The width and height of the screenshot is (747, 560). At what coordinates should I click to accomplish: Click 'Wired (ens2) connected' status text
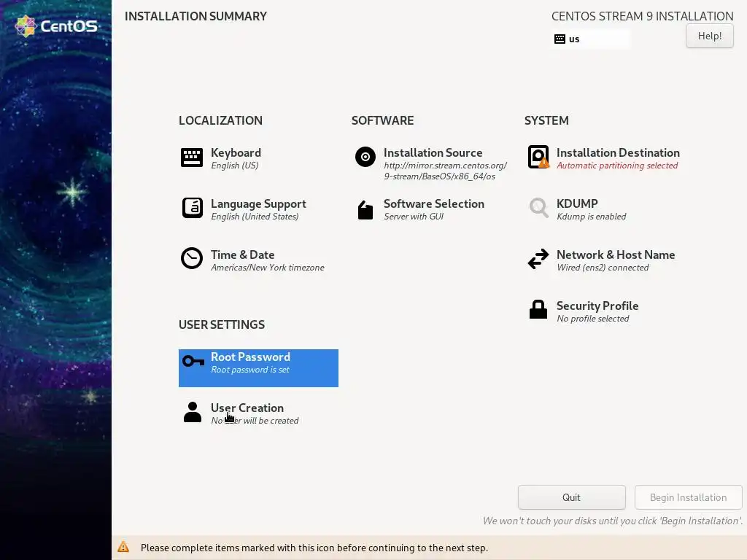(603, 267)
